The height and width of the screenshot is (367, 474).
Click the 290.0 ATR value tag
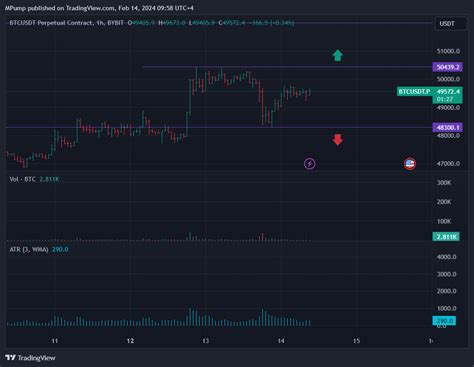(x=444, y=321)
